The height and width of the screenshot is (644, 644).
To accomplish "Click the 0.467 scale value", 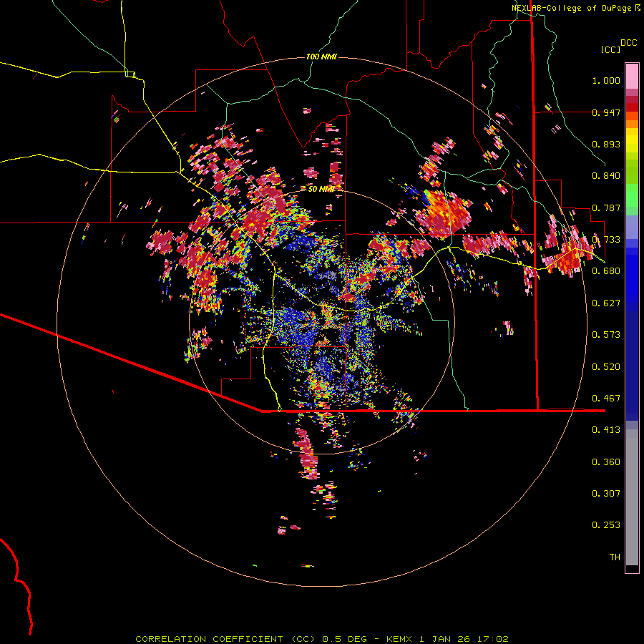I will (x=606, y=399).
